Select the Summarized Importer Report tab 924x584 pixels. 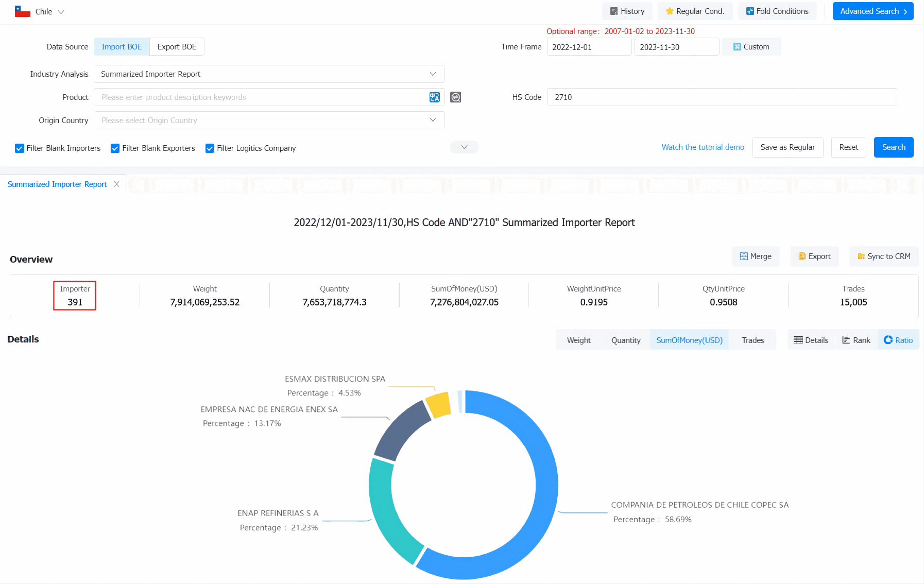(x=57, y=184)
